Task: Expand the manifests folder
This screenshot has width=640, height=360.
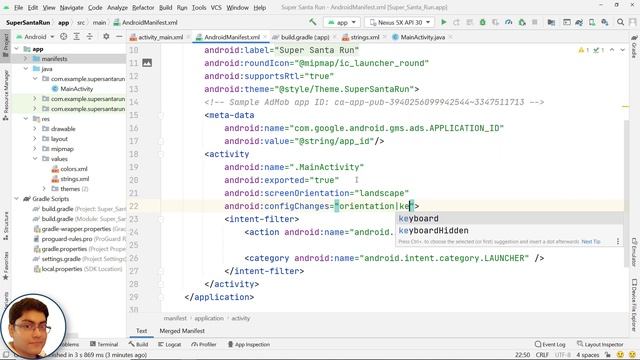Action: click(x=26, y=59)
